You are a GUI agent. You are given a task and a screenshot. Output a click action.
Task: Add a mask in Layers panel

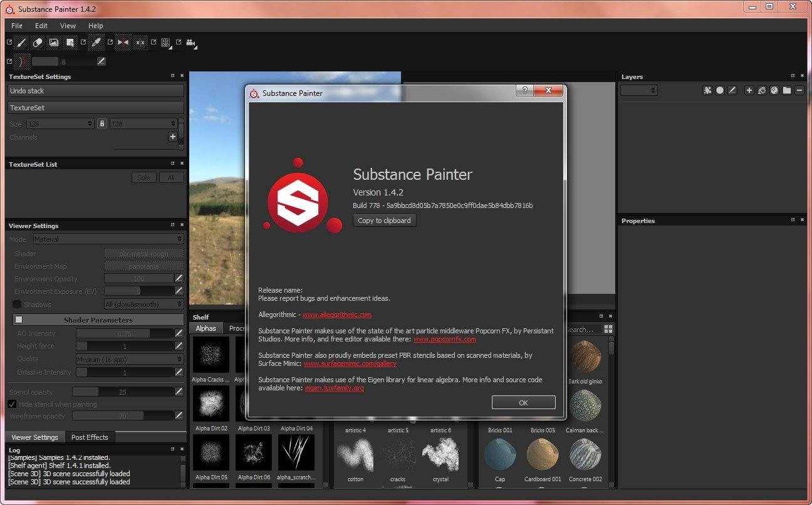click(720, 90)
